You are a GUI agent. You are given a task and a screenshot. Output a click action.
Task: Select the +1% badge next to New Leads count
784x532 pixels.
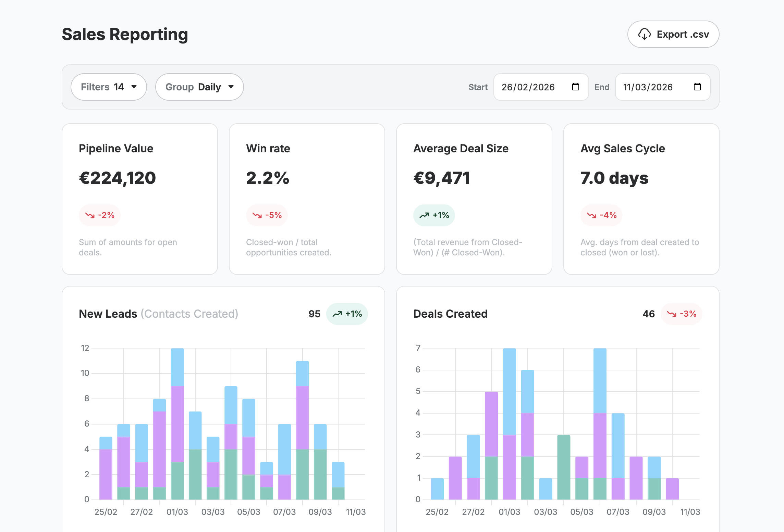coord(347,314)
